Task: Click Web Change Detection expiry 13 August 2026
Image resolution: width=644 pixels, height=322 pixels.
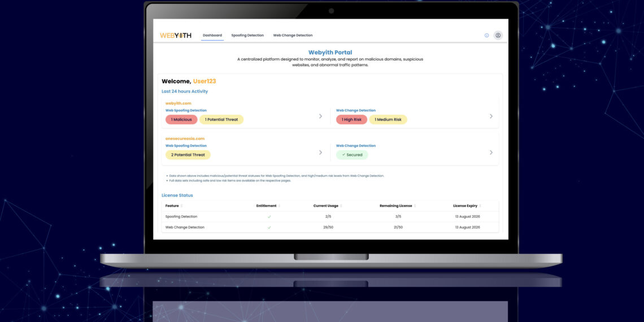Action: [467, 227]
